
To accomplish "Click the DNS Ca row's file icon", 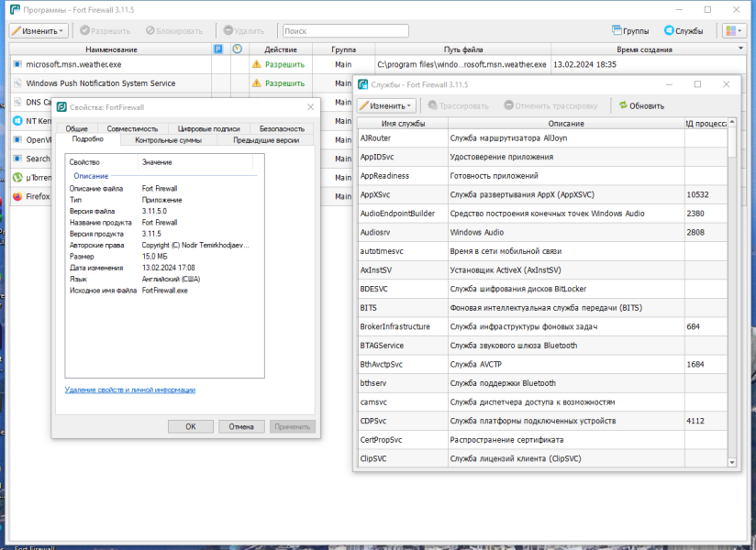I will (x=17, y=102).
